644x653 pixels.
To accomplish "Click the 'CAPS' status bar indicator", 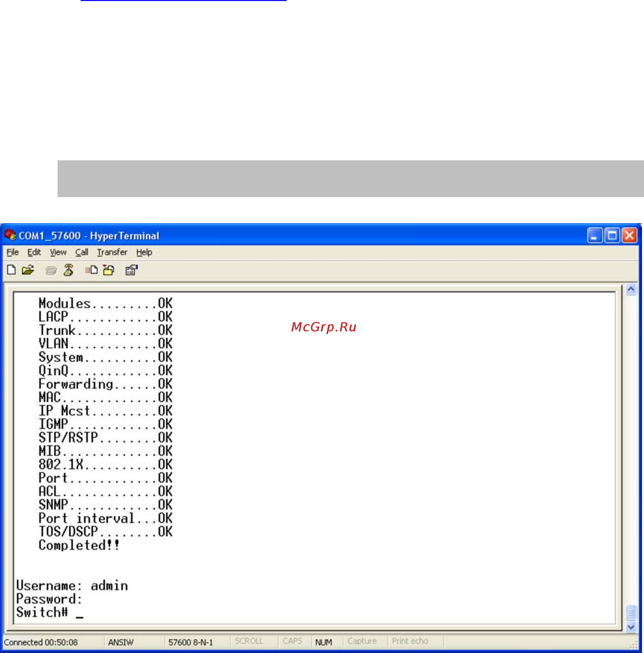I will 292,641.
